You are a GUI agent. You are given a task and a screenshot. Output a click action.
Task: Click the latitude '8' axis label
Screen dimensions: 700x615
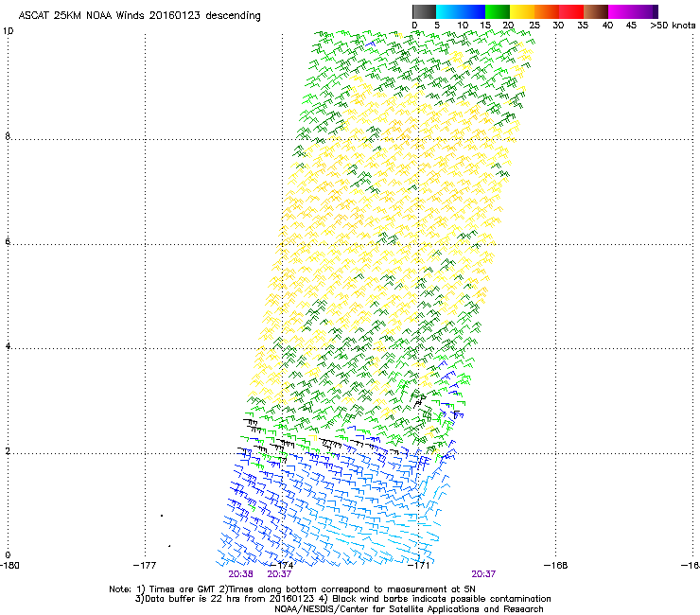click(x=8, y=136)
